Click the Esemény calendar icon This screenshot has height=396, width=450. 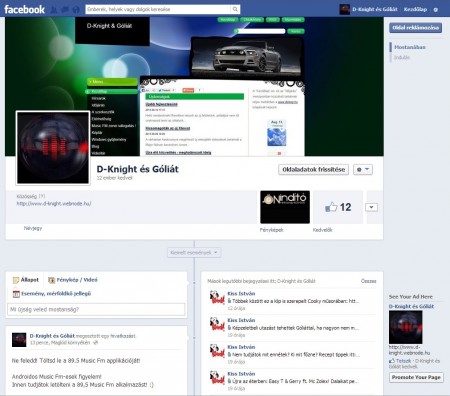coord(16,294)
